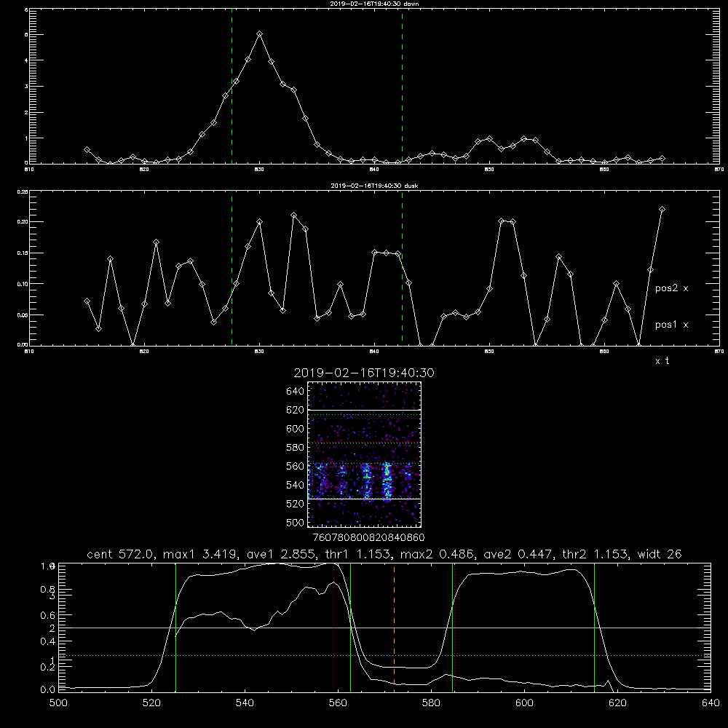Click the spectrogram x-axis label '760780800820840860'

[369, 537]
